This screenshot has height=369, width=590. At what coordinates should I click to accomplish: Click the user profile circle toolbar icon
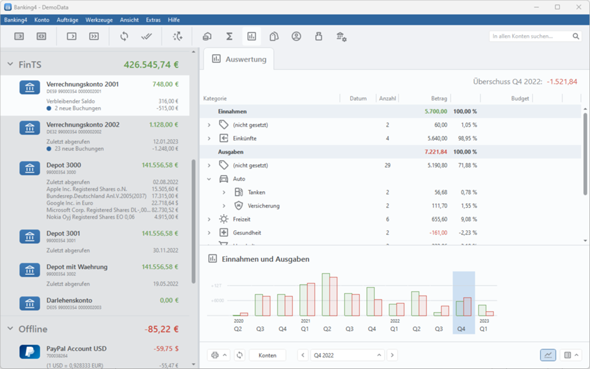[x=296, y=36]
